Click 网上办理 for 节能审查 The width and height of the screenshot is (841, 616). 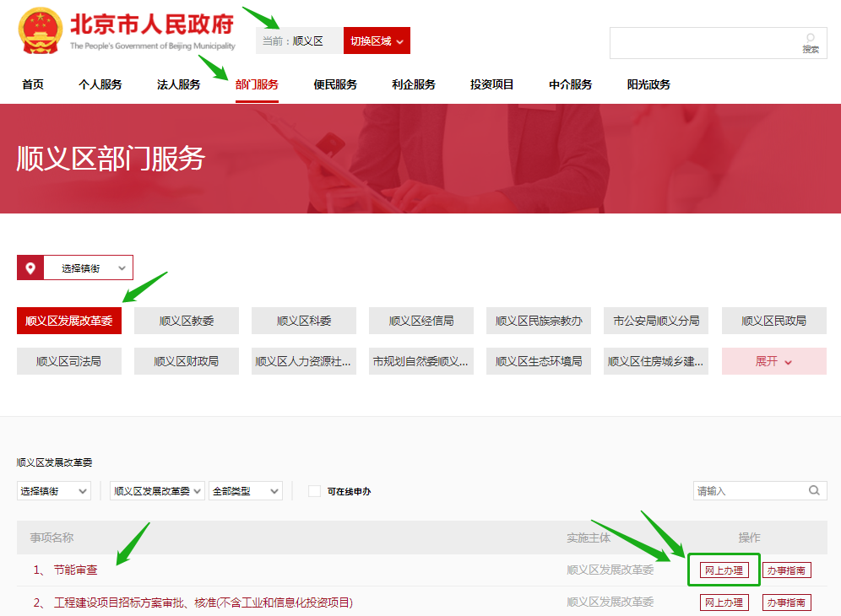pyautogui.click(x=724, y=570)
